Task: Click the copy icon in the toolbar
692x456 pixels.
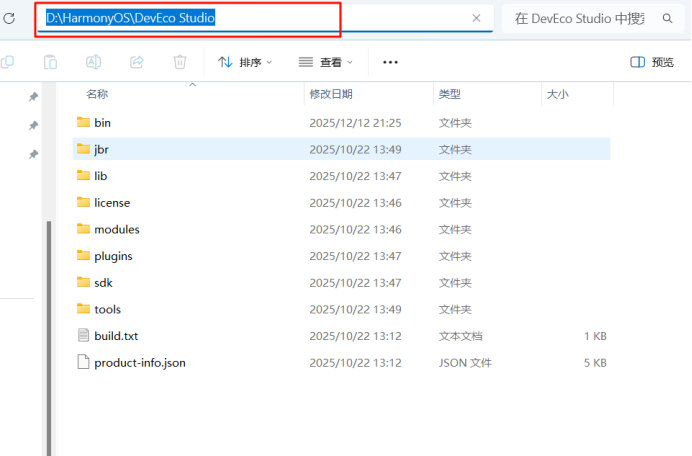Action: pos(8,62)
